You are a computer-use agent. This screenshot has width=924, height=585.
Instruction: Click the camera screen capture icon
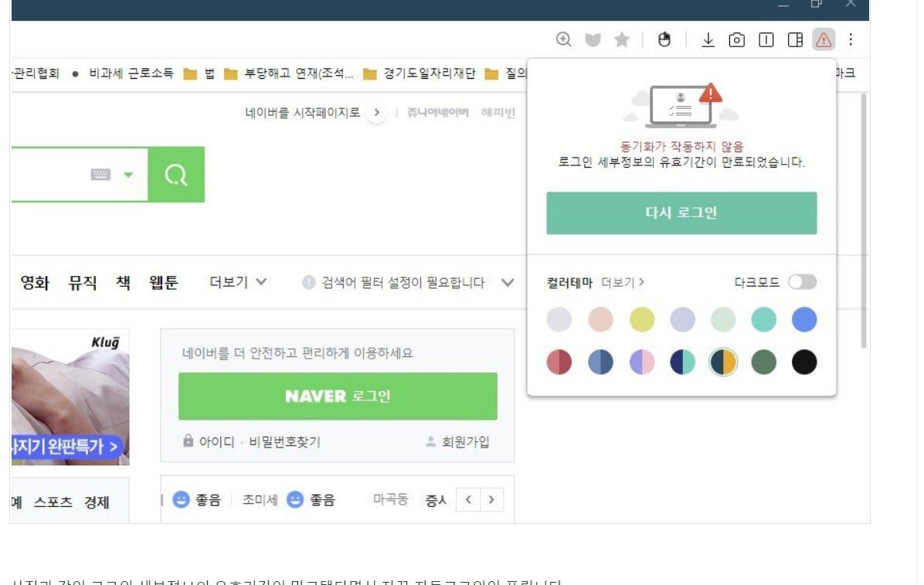[x=736, y=39]
